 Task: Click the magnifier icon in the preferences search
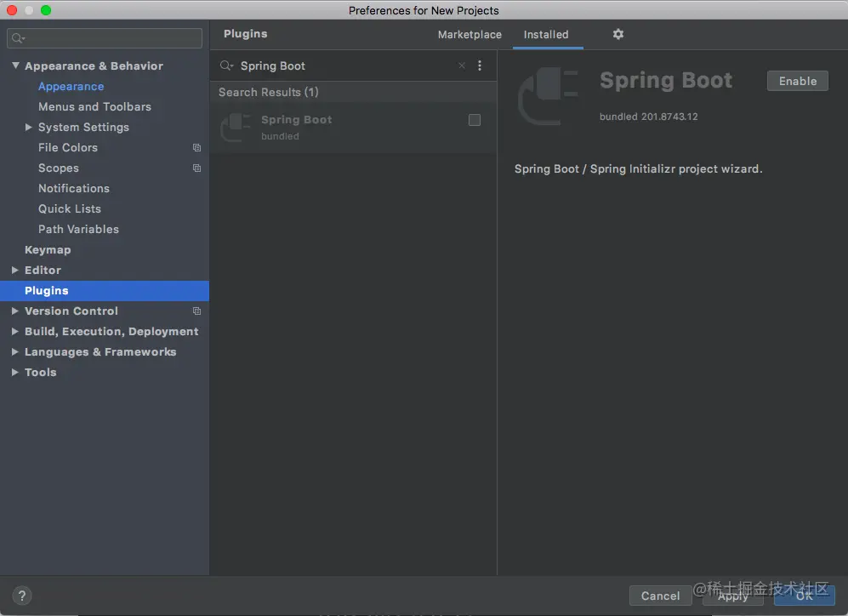18,37
